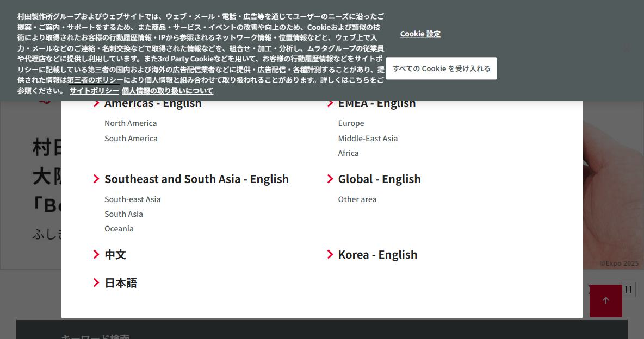The width and height of the screenshot is (644, 339).
Task: Open 個人情報の取り扱いについて link
Action: [x=167, y=90]
